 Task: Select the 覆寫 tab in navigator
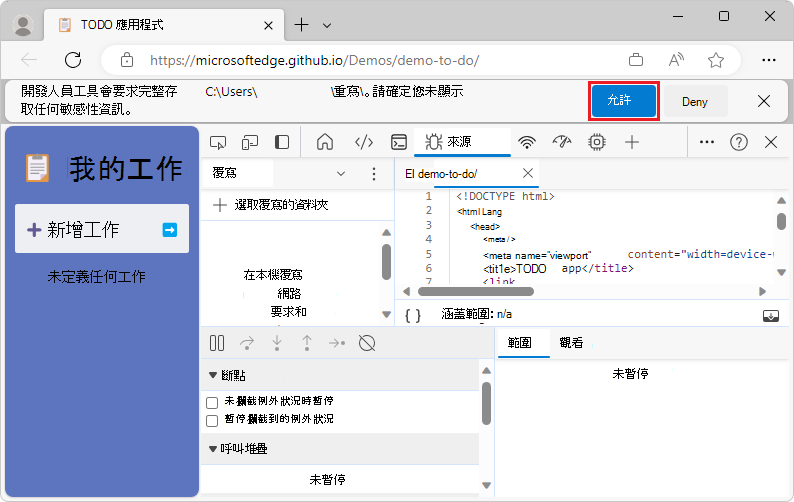tap(238, 173)
